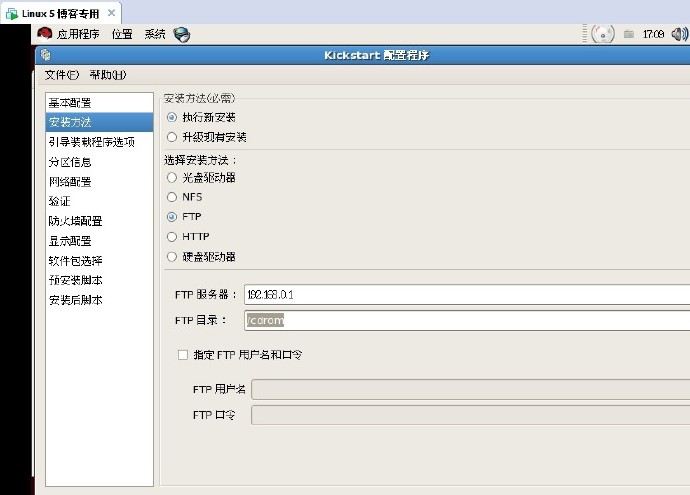Screen dimensions: 690x495
Task: Click the panel clock showing 17:09
Action: tap(653, 34)
